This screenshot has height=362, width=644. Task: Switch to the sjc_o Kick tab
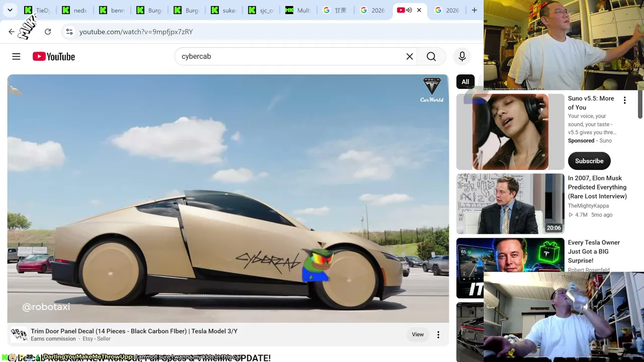coord(262,10)
